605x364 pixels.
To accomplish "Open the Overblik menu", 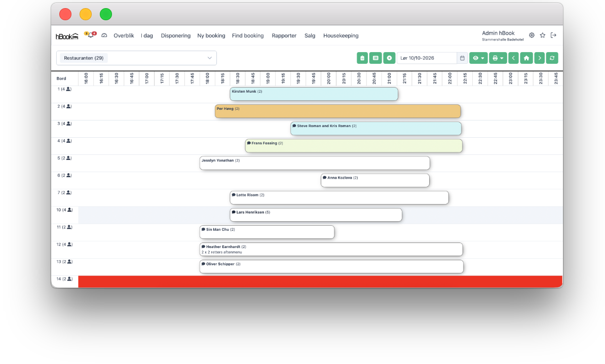I will click(124, 35).
